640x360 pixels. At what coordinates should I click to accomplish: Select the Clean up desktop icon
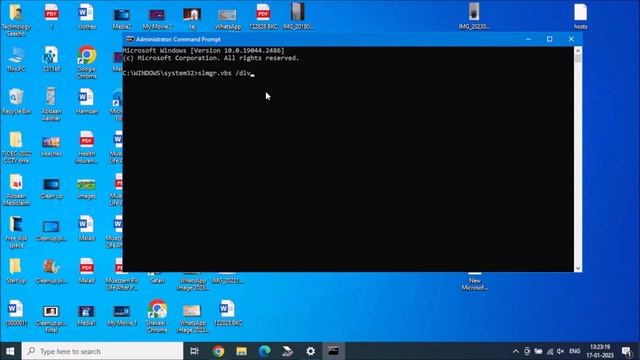point(51,189)
